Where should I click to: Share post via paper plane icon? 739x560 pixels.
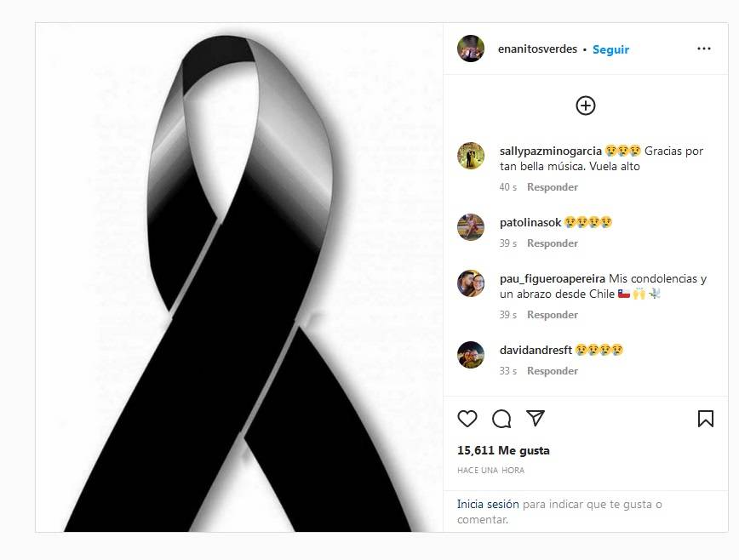click(536, 418)
